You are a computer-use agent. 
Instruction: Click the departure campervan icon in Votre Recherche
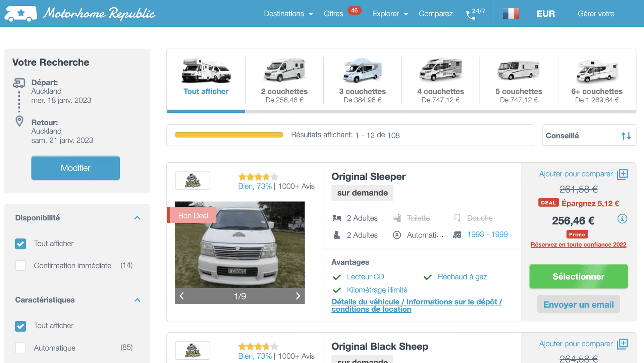pyautogui.click(x=19, y=83)
